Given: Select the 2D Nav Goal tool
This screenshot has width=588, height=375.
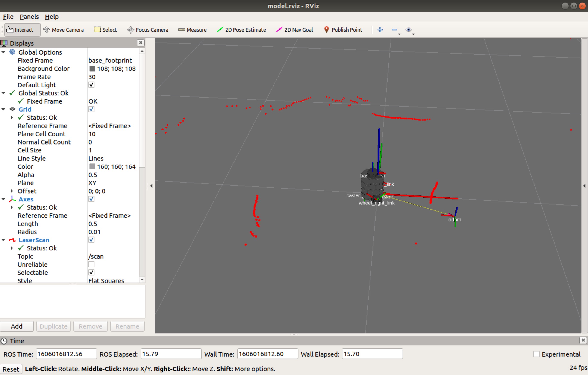Looking at the screenshot, I should [x=294, y=30].
